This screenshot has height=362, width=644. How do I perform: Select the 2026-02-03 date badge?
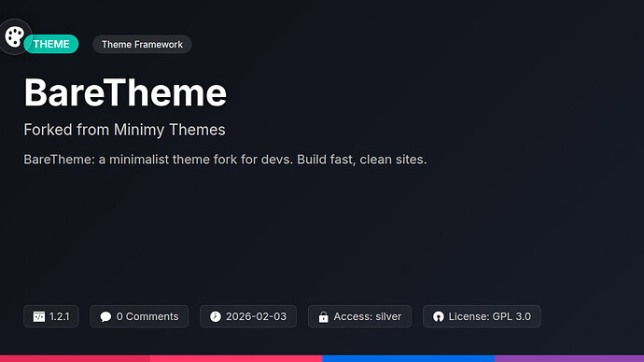point(248,316)
